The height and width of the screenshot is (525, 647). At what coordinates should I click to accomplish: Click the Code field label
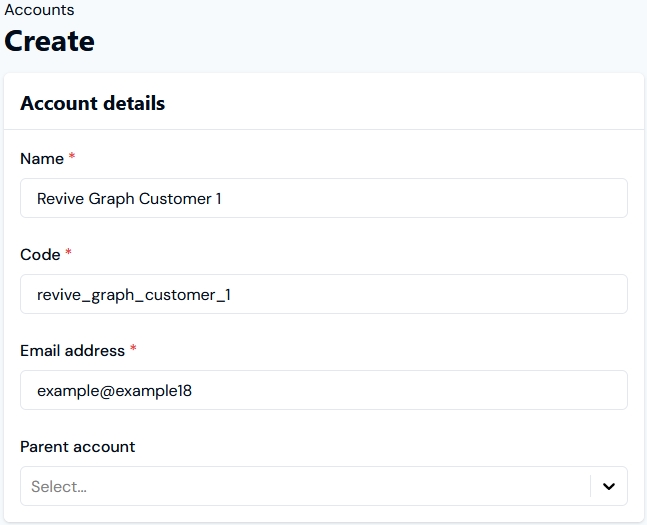[x=40, y=255]
